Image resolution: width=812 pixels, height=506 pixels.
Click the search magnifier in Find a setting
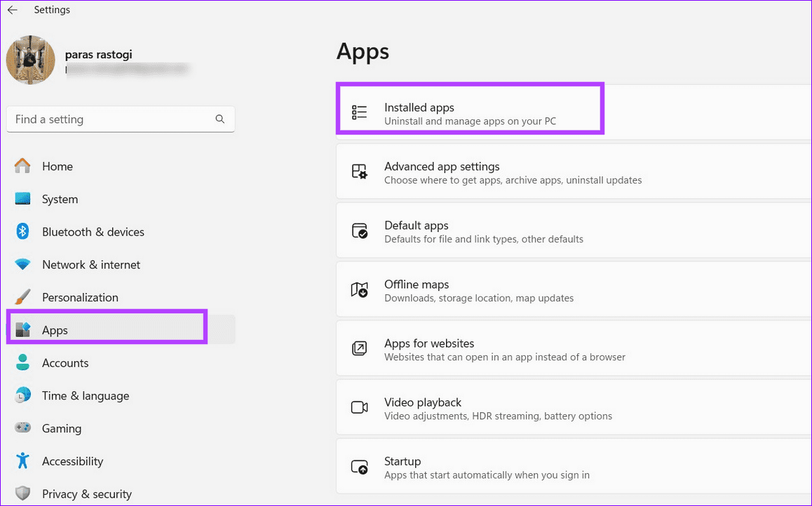point(220,119)
